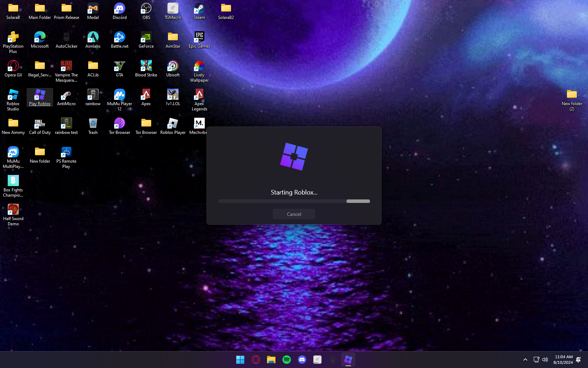
Task: Click the Starting Roblox progress bar
Action: (294, 201)
